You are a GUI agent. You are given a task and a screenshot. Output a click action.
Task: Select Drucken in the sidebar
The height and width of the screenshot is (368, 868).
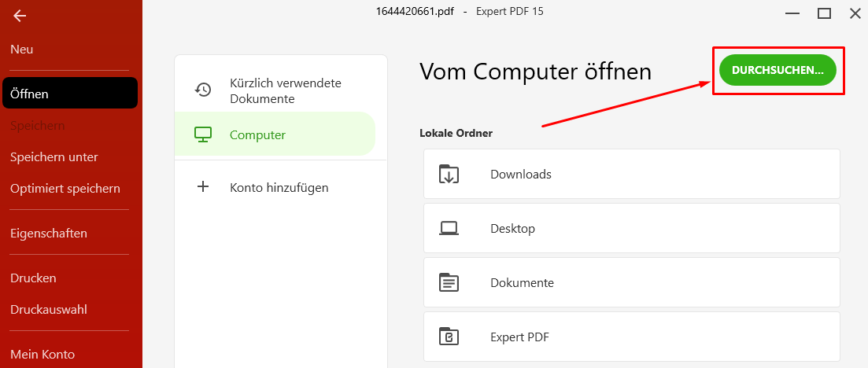[x=33, y=278]
